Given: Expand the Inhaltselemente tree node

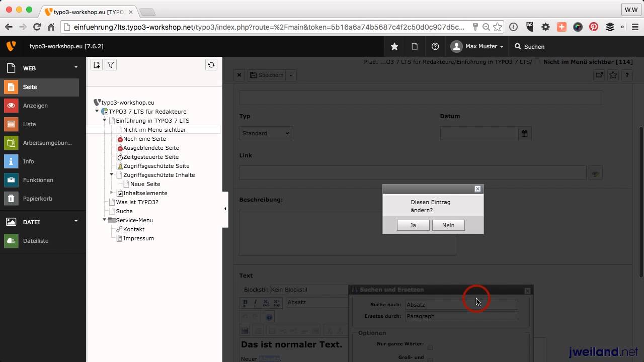Looking at the screenshot, I should 112,193.
